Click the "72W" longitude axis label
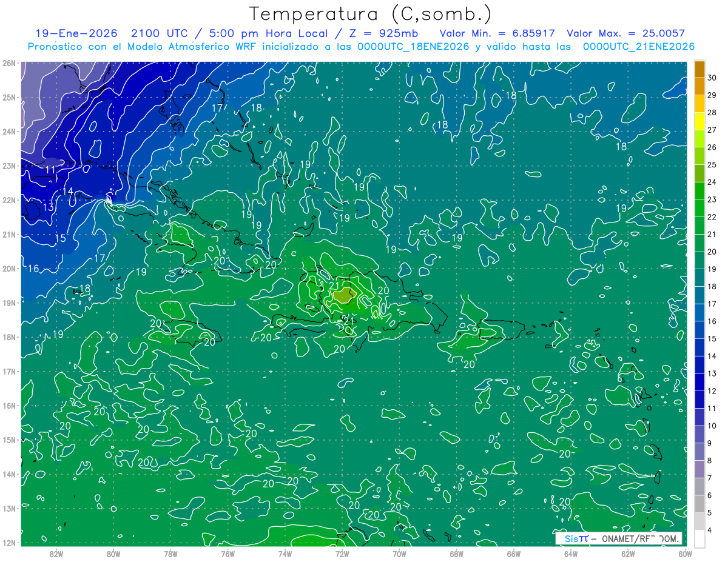 [x=342, y=554]
